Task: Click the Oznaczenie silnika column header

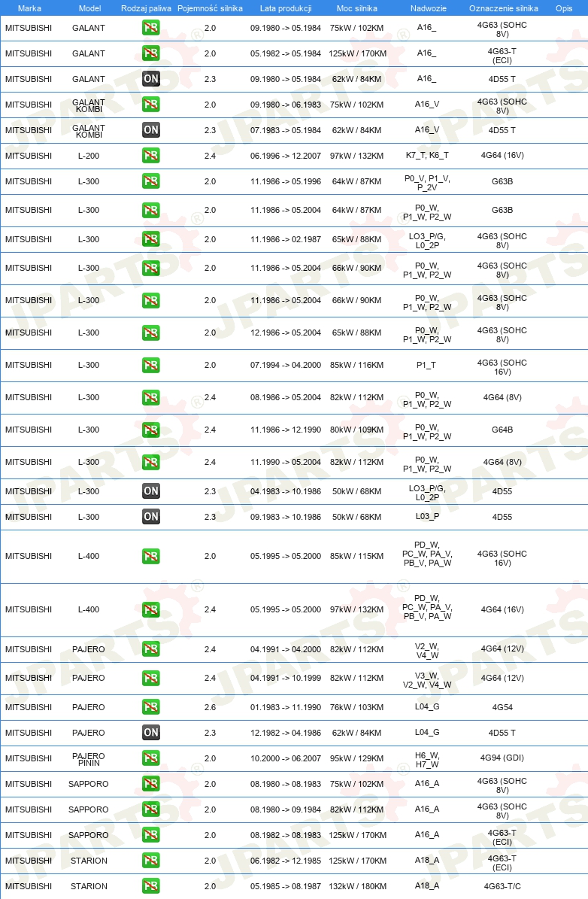Action: coord(503,8)
